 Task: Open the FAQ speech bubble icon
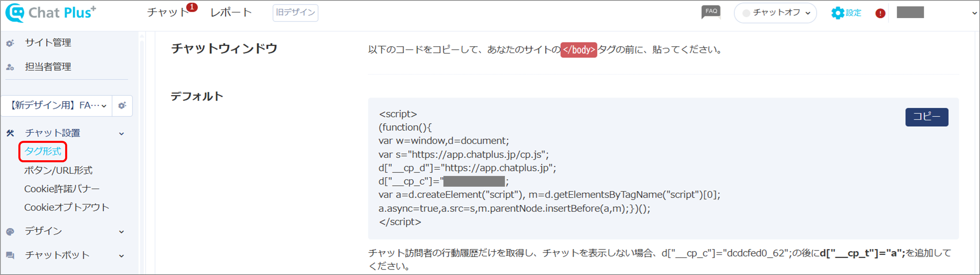tap(711, 12)
